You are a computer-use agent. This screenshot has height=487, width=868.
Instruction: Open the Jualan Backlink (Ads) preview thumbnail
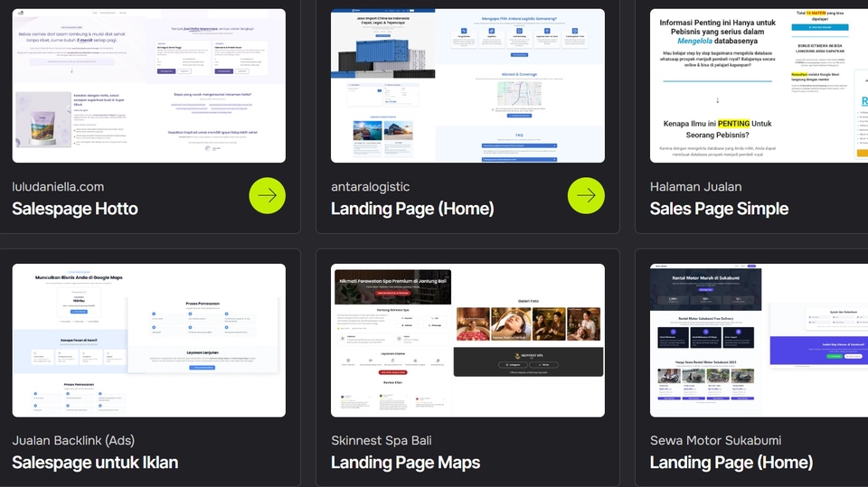coord(149,340)
